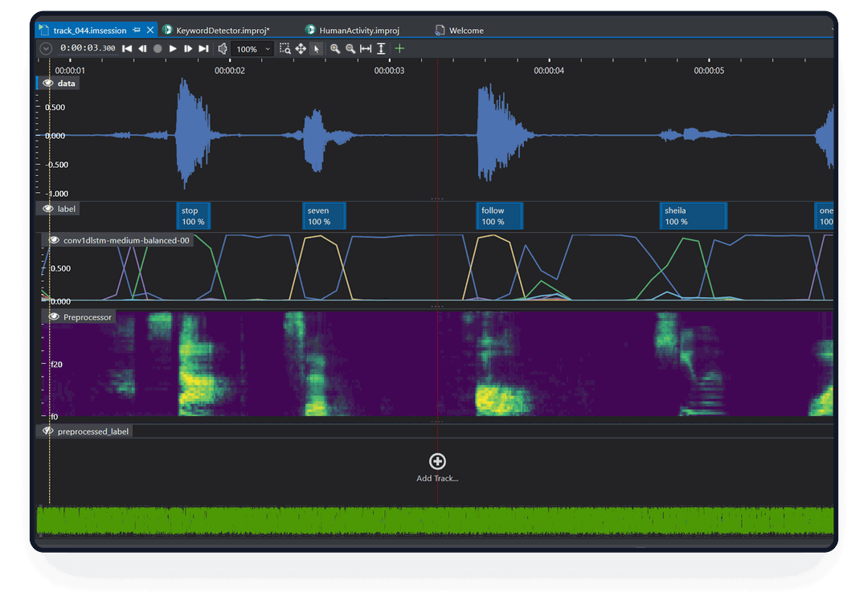Skip to the end of the track

pyautogui.click(x=203, y=49)
